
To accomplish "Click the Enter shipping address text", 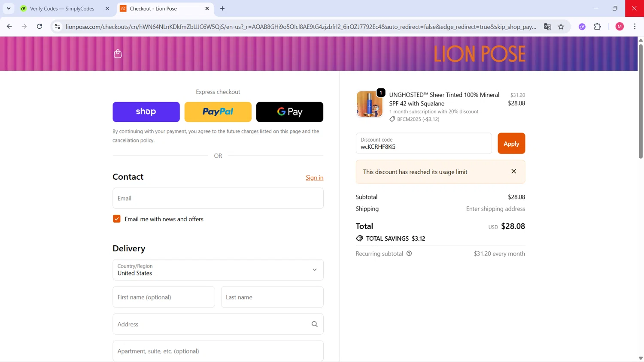I will [495, 209].
